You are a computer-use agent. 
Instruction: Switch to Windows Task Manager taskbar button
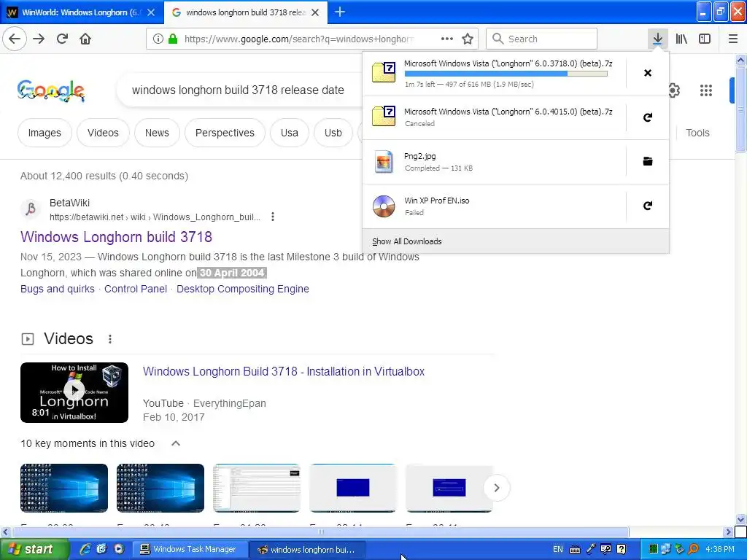point(190,549)
